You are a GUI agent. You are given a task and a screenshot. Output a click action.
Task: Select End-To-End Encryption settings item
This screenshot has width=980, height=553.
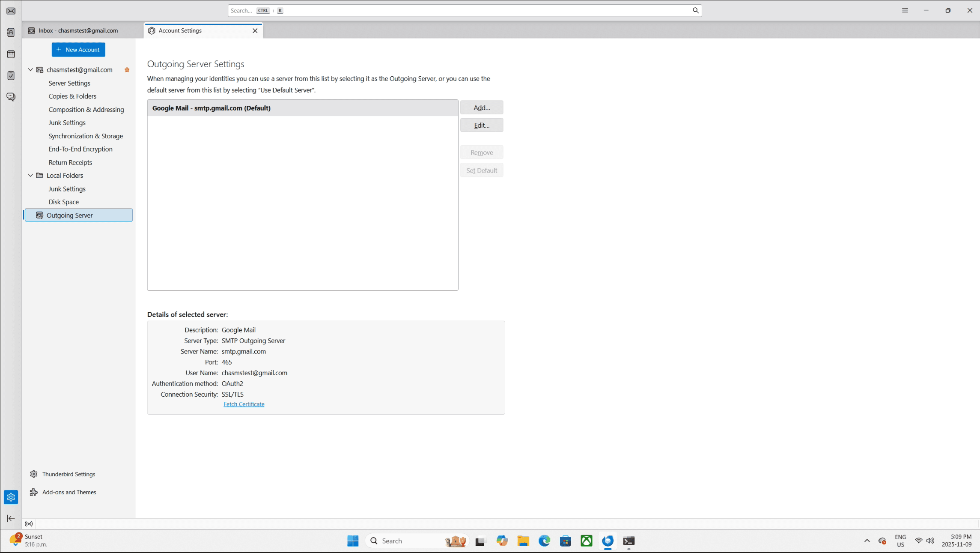click(80, 149)
